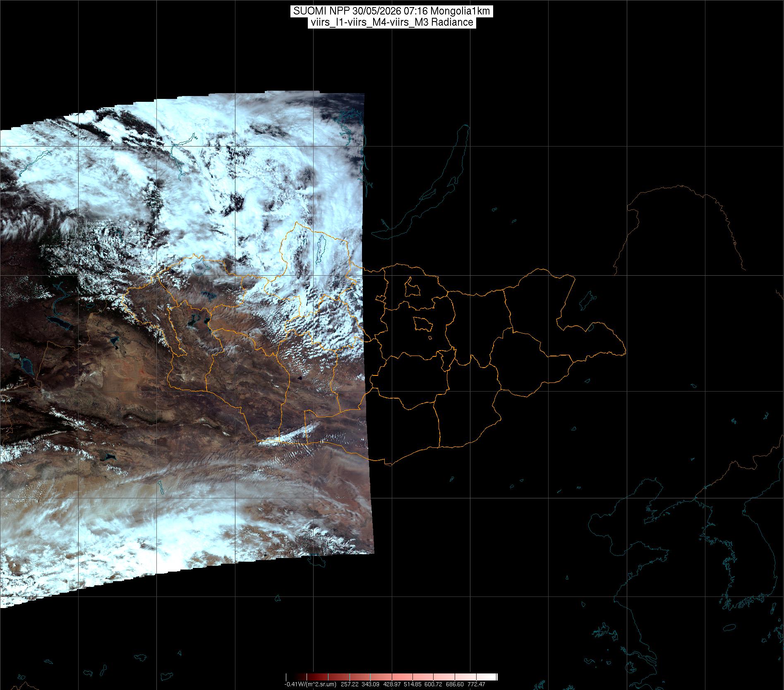Click the darkest red left end of the colorbar

(x=289, y=677)
